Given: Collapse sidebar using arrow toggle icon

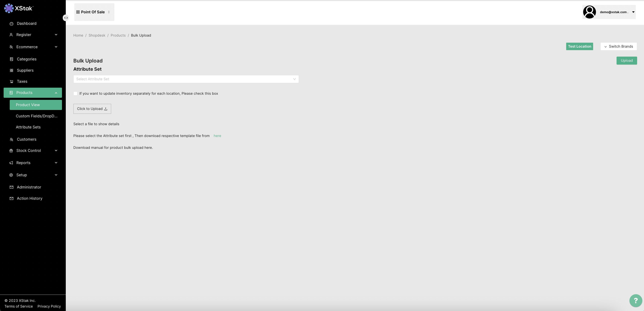Looking at the screenshot, I should [66, 18].
